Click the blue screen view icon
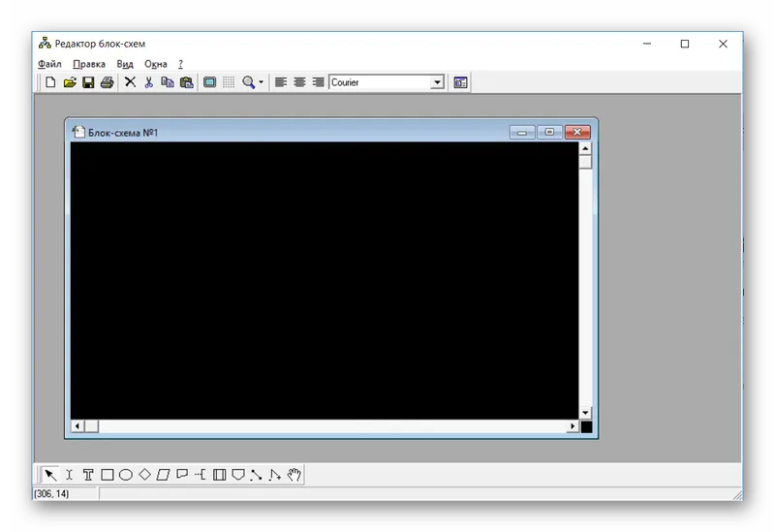Image resolution: width=775 pixels, height=532 pixels. (x=210, y=82)
